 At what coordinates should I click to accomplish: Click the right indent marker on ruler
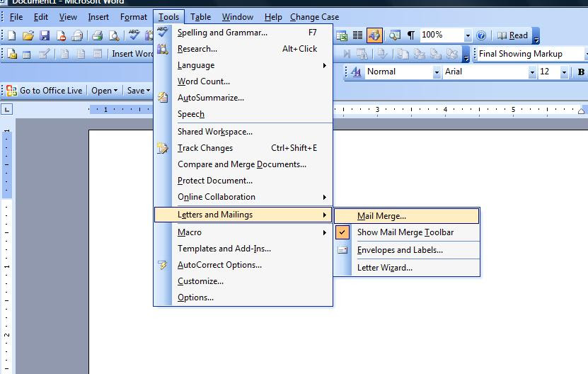pyautogui.click(x=581, y=111)
